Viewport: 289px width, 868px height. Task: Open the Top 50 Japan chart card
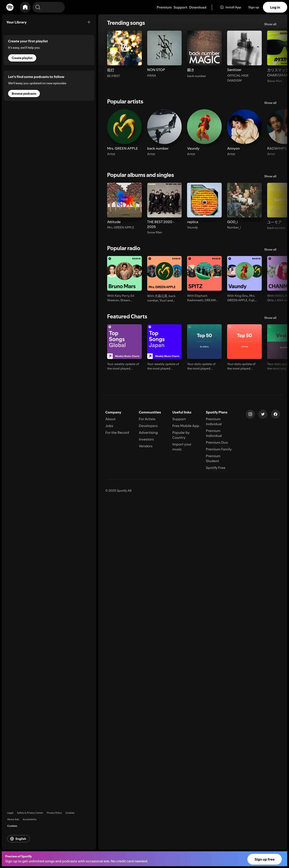pyautogui.click(x=245, y=342)
